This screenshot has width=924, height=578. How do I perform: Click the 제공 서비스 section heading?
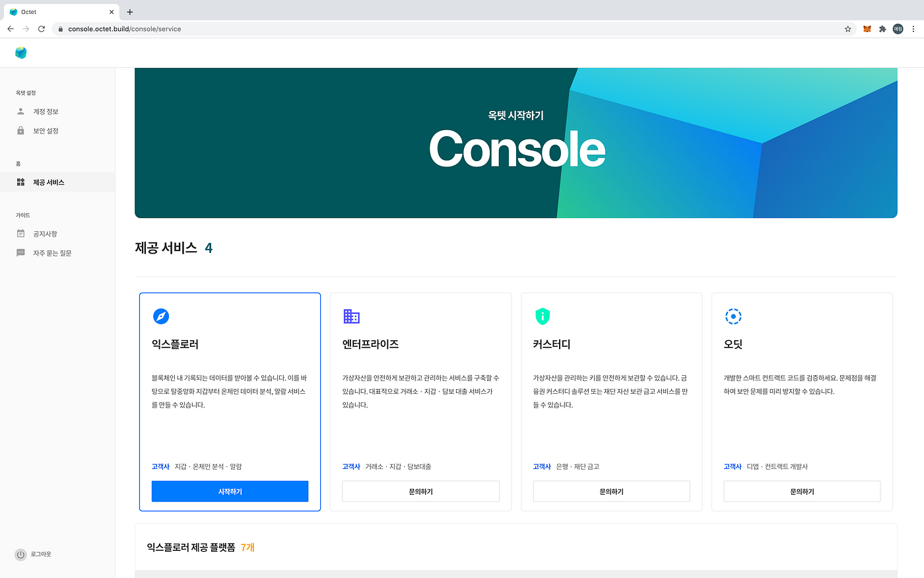(x=166, y=248)
